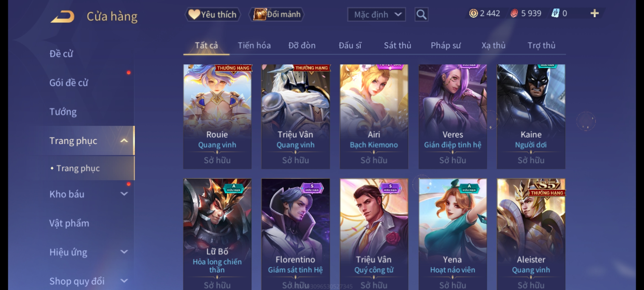This screenshot has width=644, height=290.
Task: Switch to the Tiến hóa tab
Action: (x=254, y=45)
